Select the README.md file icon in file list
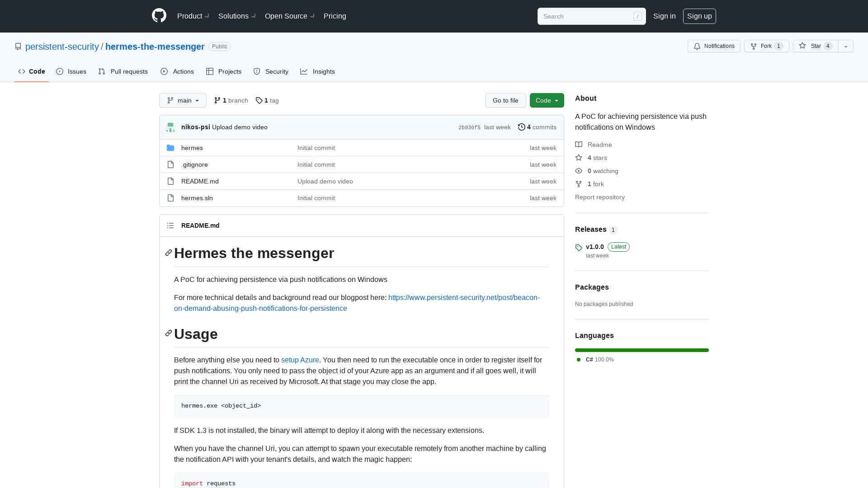The image size is (868, 488). click(x=170, y=181)
